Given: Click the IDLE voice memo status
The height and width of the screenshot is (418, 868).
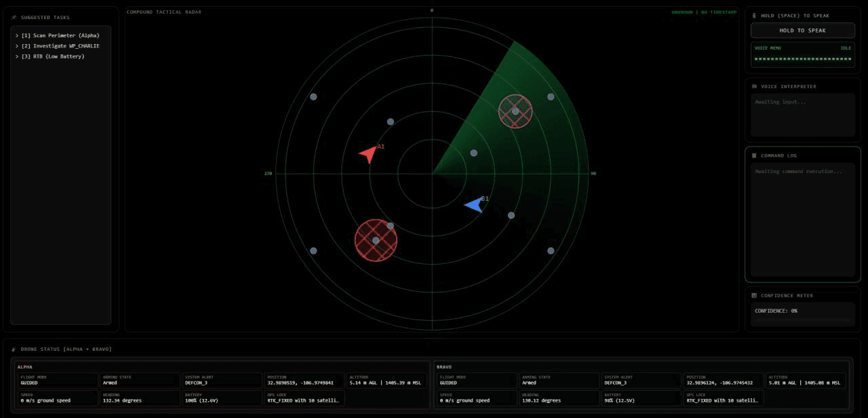Looking at the screenshot, I should pos(846,48).
